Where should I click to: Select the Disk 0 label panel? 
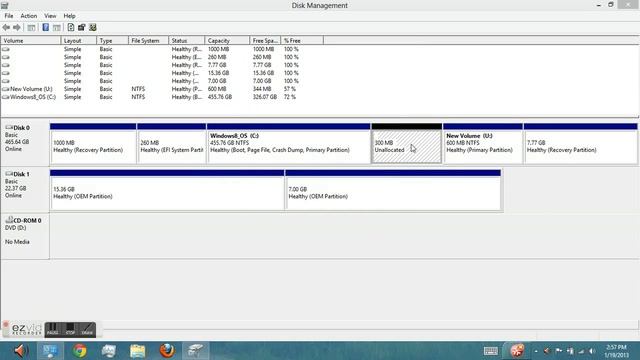25,143
